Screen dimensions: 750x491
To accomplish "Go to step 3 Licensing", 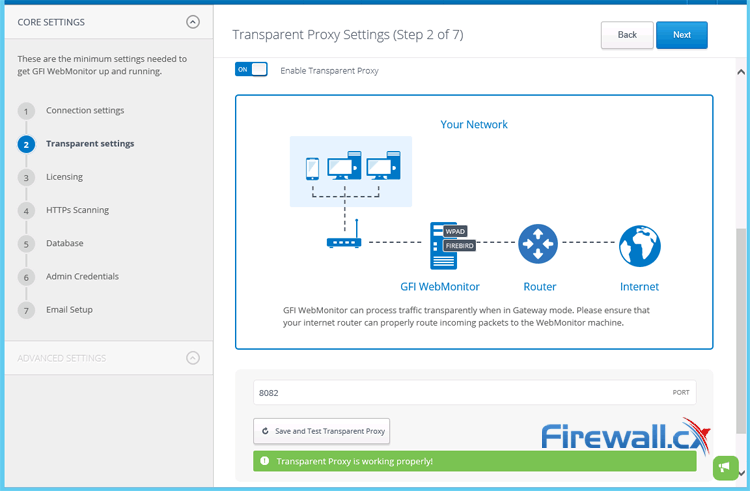I will tap(65, 177).
